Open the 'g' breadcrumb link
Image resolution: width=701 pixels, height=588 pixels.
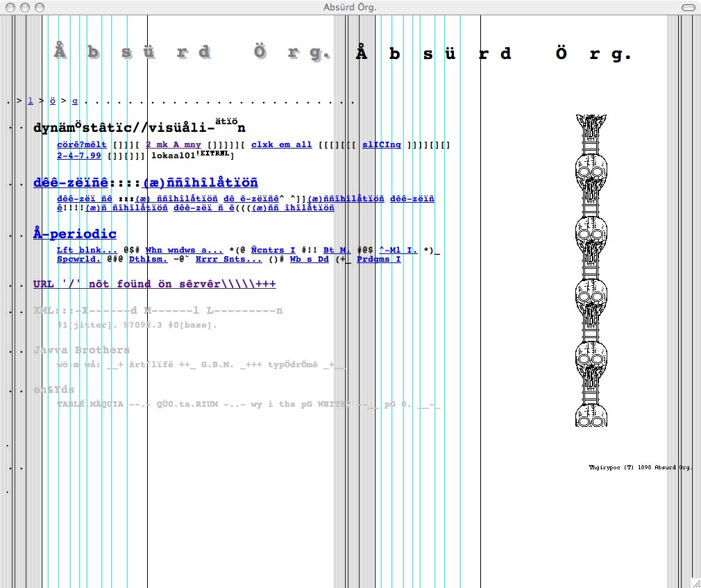(75, 101)
